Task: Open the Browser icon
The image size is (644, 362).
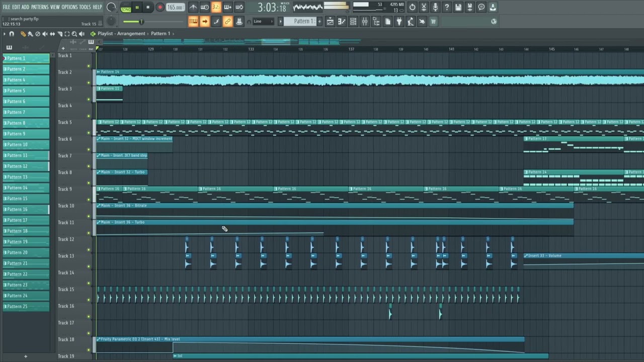Action: click(376, 21)
